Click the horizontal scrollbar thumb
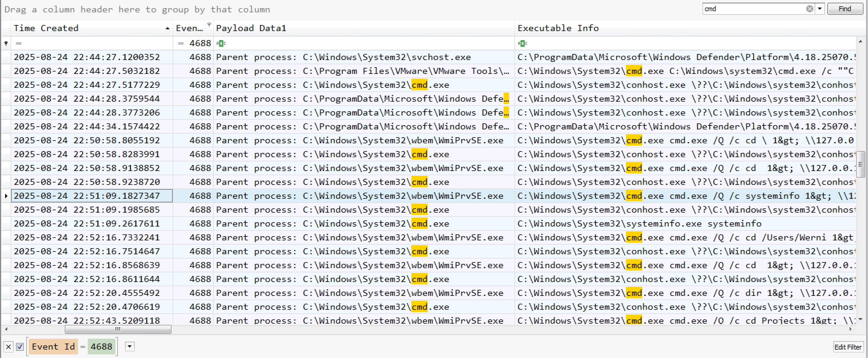The image size is (868, 358). pyautogui.click(x=118, y=329)
